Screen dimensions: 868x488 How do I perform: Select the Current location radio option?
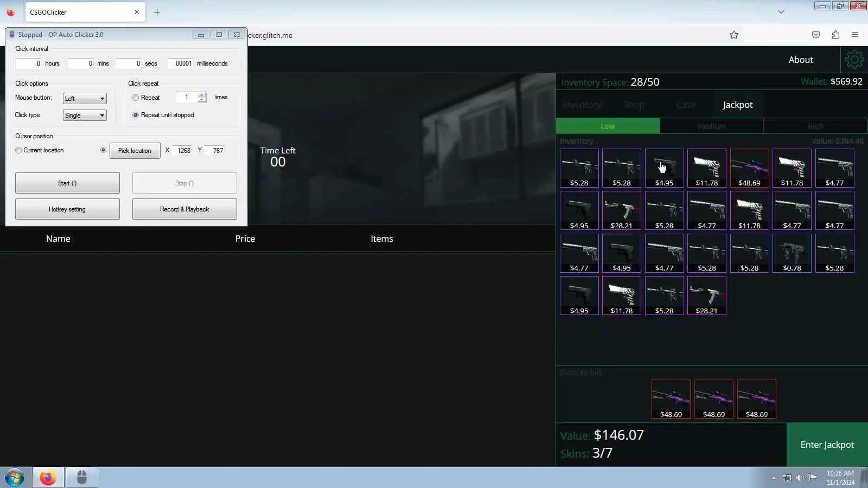click(x=19, y=150)
